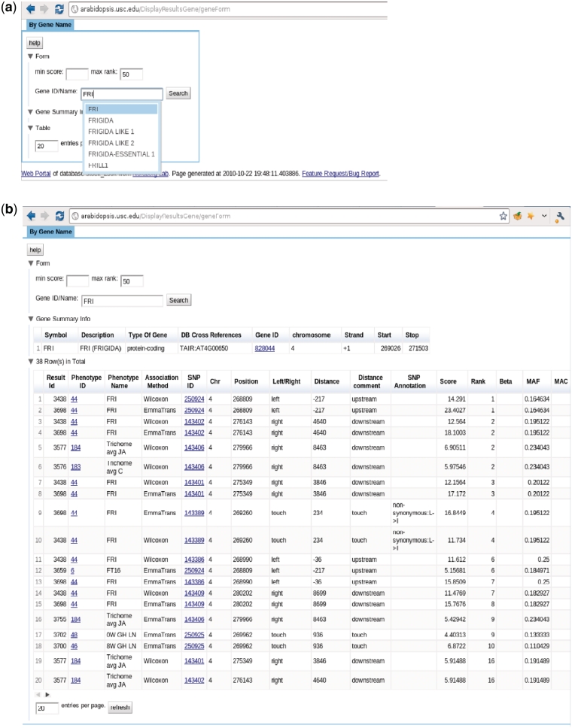Focus the min score field in panel (a)
The width and height of the screenshot is (572, 728).
coord(77,74)
